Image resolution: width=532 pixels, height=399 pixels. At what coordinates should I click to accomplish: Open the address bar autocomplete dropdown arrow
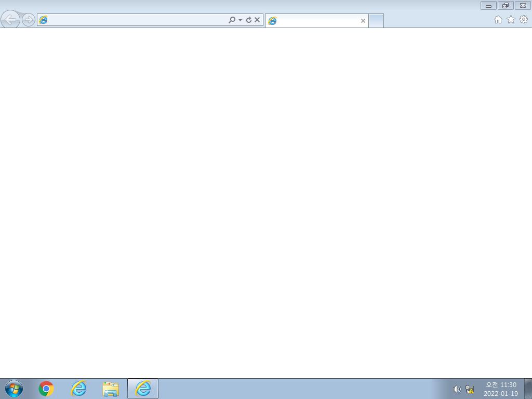(240, 20)
